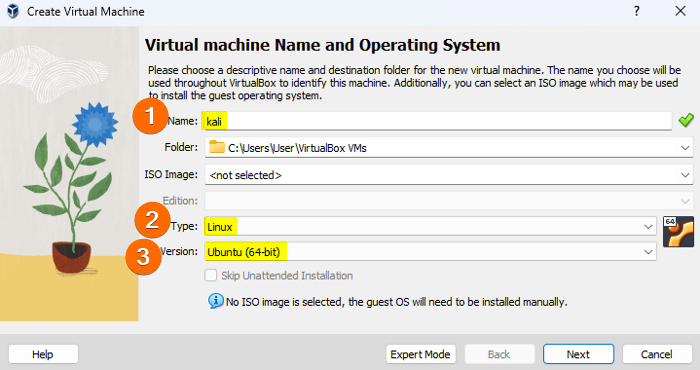
Task: Click the question mark help icon in title bar
Action: click(x=637, y=11)
